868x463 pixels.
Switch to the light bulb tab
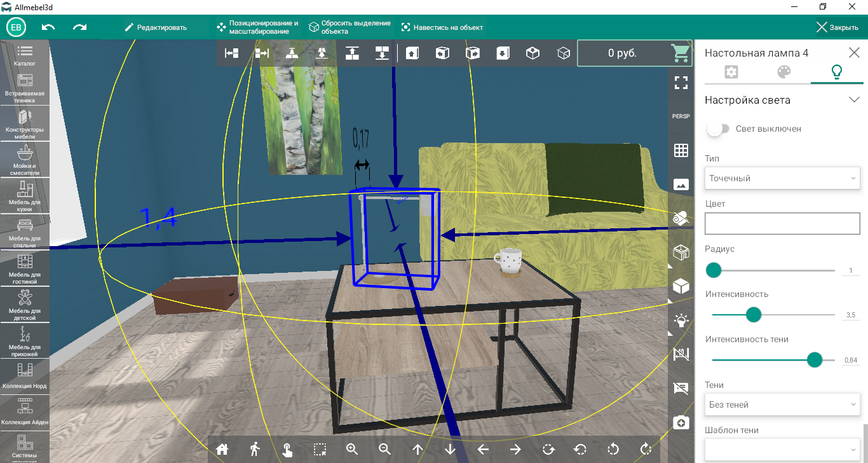[837, 72]
